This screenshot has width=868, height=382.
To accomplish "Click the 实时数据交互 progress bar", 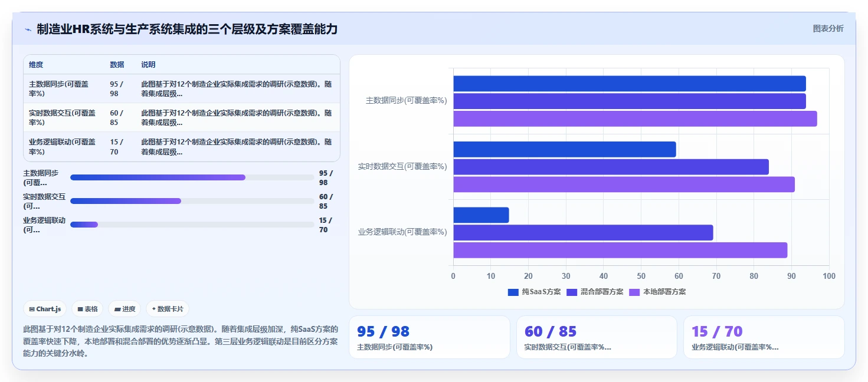I will [192, 201].
